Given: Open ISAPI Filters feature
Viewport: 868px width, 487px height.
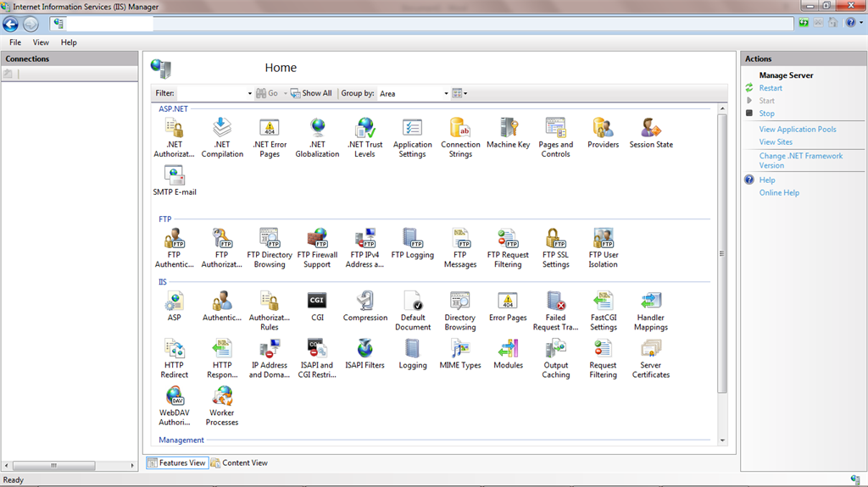Looking at the screenshot, I should click(x=364, y=354).
